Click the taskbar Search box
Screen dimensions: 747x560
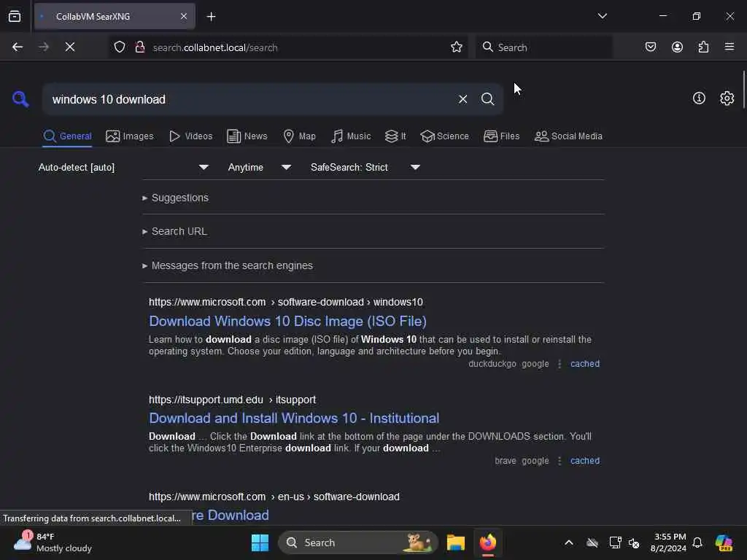click(357, 542)
